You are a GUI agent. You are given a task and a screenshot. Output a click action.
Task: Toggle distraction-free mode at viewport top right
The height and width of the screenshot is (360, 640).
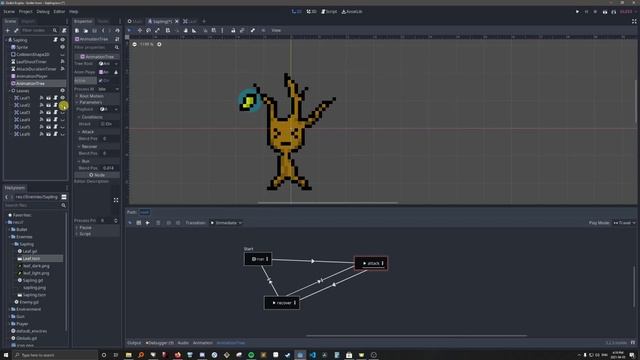[x=634, y=21]
